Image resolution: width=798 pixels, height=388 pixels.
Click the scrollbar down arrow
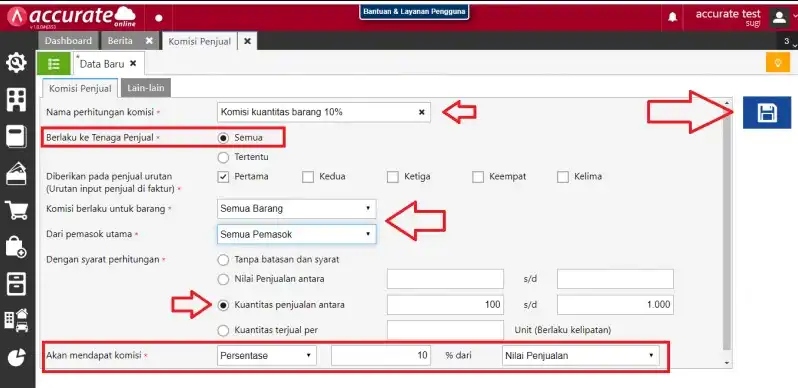tap(728, 363)
